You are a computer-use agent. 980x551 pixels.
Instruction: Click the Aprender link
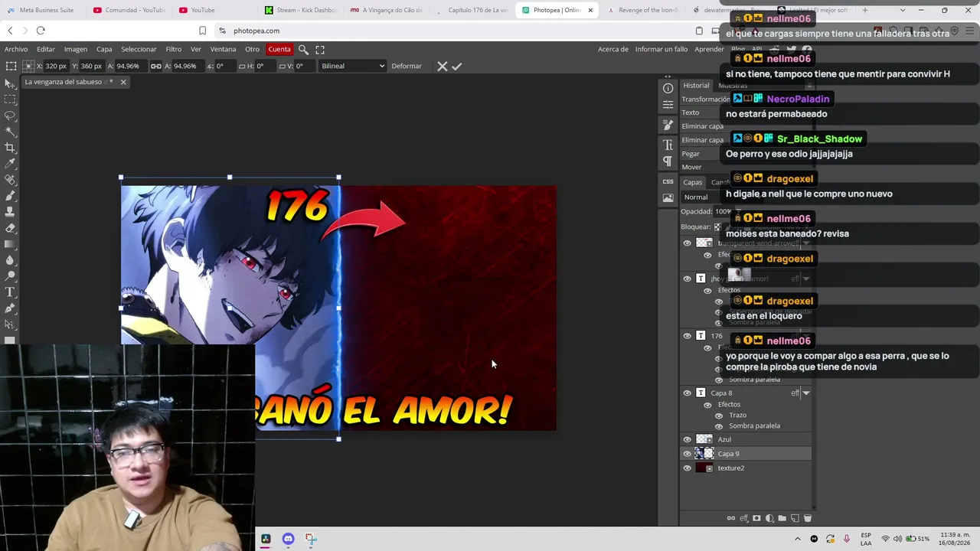tap(709, 49)
